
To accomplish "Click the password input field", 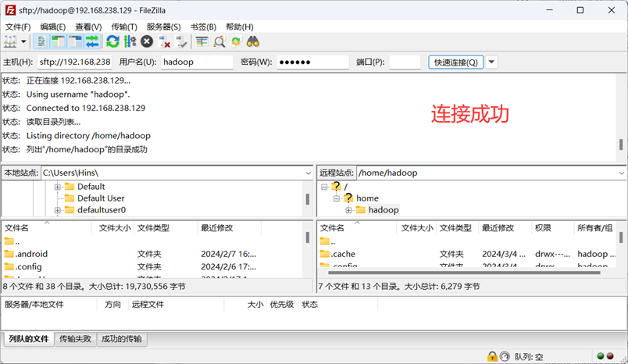I will [312, 62].
